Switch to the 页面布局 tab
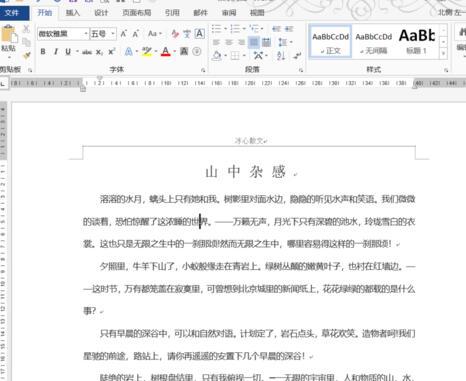466x381 pixels. (137, 13)
